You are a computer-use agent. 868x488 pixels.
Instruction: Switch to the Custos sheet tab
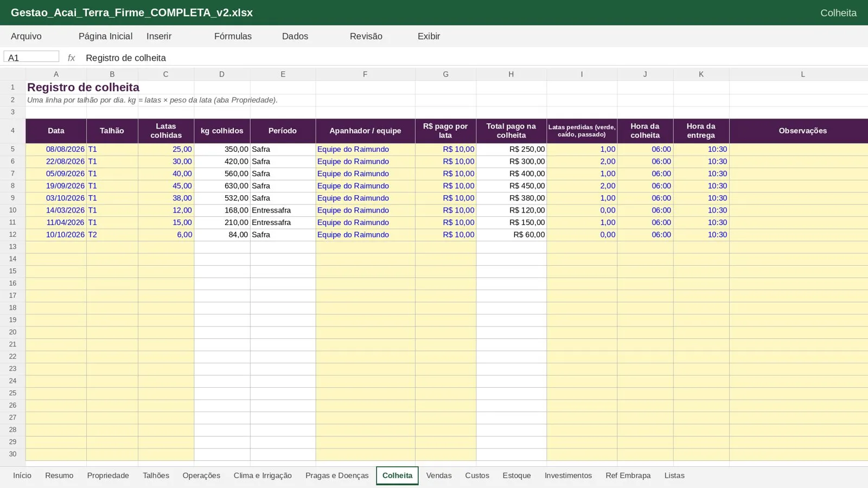tap(477, 476)
